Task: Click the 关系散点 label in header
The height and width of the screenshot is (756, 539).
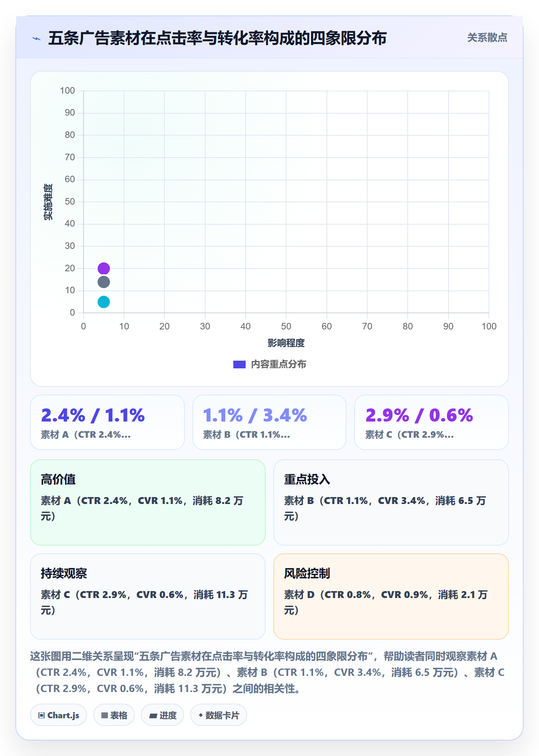Action: pyautogui.click(x=487, y=38)
